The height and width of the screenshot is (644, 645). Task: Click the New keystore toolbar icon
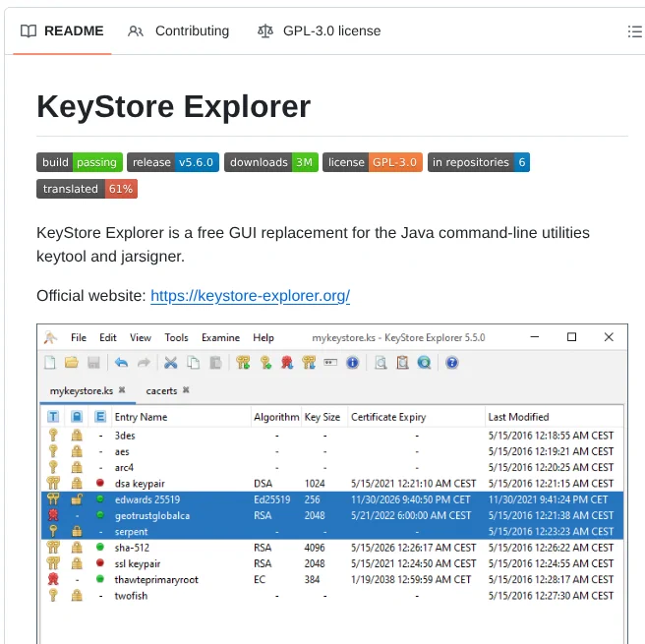[50, 363]
